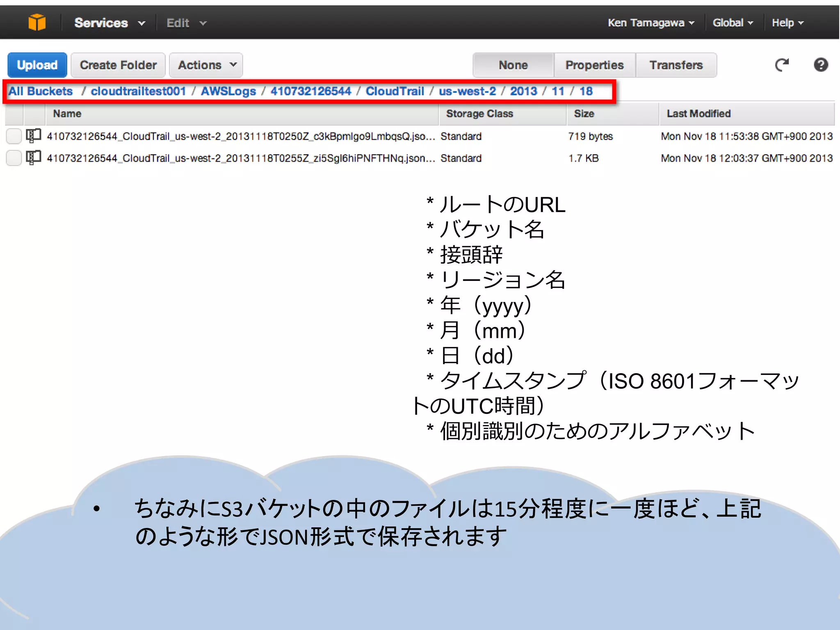Click the Upload button
The height and width of the screenshot is (630, 840).
pyautogui.click(x=37, y=65)
